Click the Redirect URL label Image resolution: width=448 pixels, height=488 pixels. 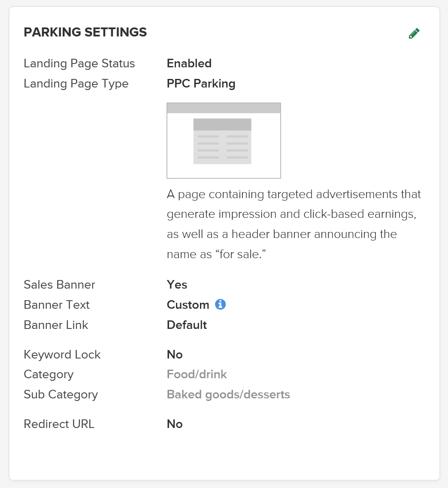point(59,424)
